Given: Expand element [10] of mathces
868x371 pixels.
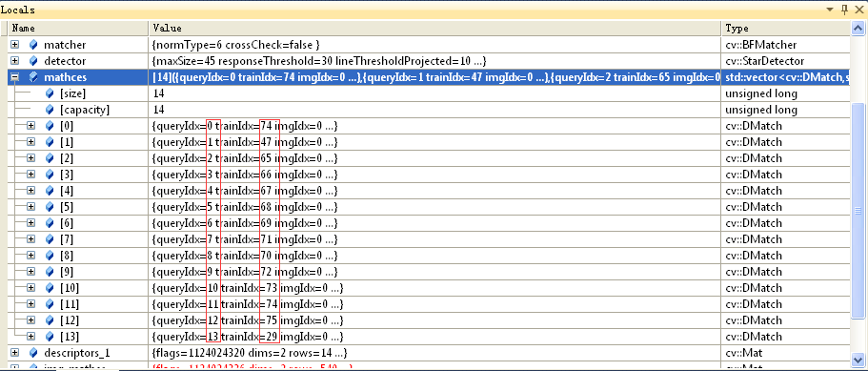Looking at the screenshot, I should [x=31, y=287].
